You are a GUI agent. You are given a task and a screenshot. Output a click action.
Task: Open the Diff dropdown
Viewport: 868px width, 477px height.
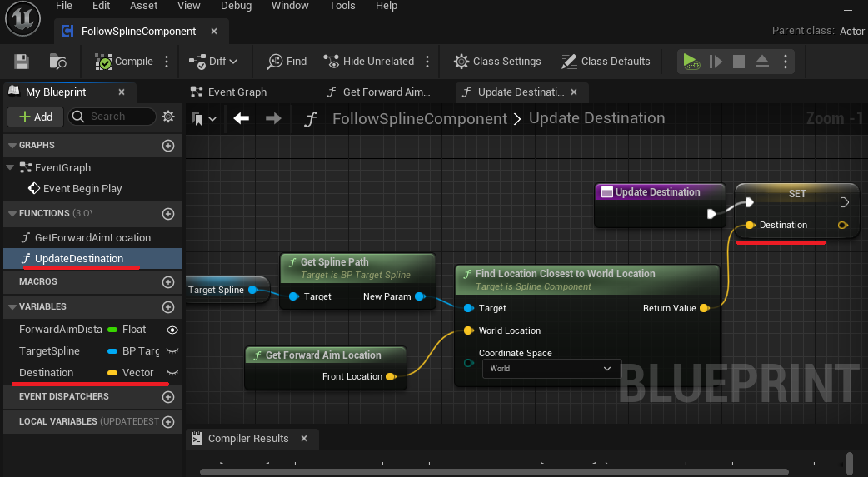click(x=213, y=62)
